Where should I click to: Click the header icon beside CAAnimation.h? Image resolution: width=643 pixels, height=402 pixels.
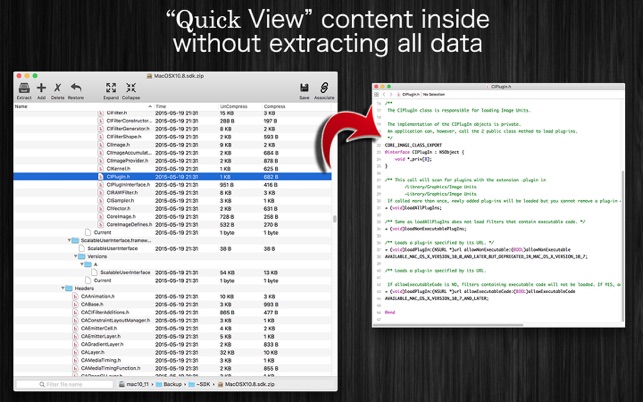[75, 296]
